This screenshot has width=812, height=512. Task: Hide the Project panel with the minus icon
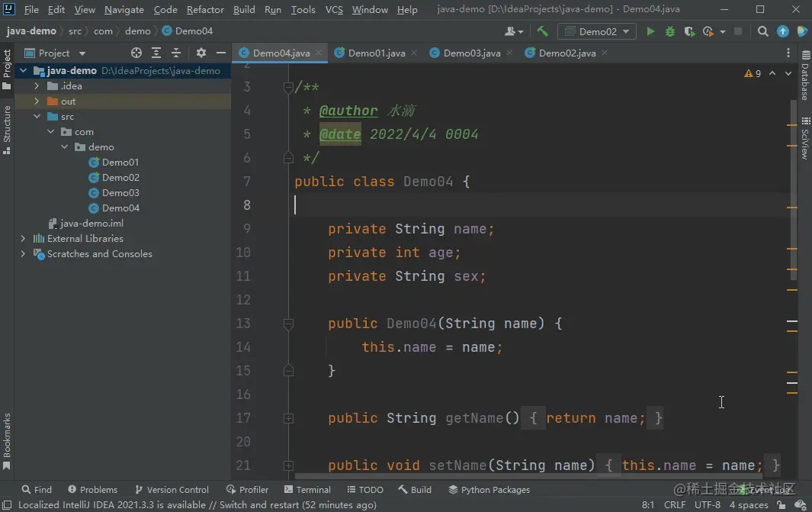pyautogui.click(x=220, y=53)
